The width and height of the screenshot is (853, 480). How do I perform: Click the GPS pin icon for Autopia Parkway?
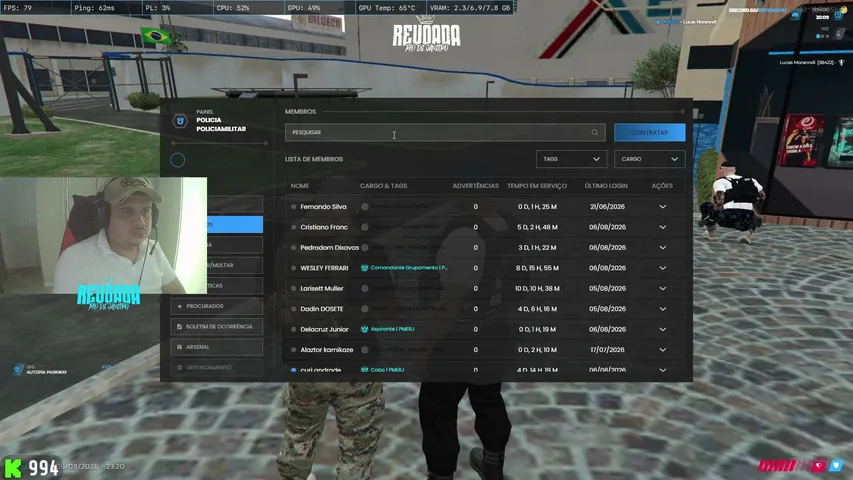(x=18, y=370)
